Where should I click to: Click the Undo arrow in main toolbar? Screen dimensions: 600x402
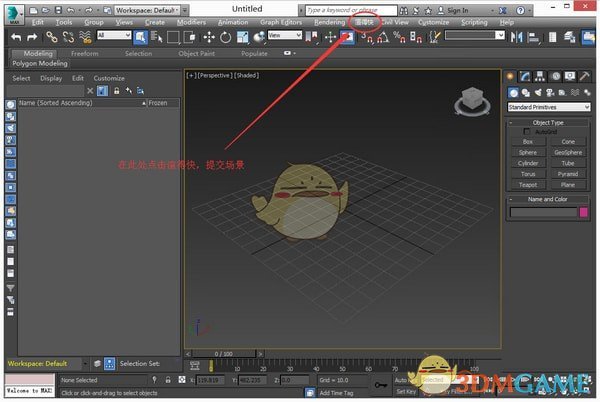(x=17, y=37)
